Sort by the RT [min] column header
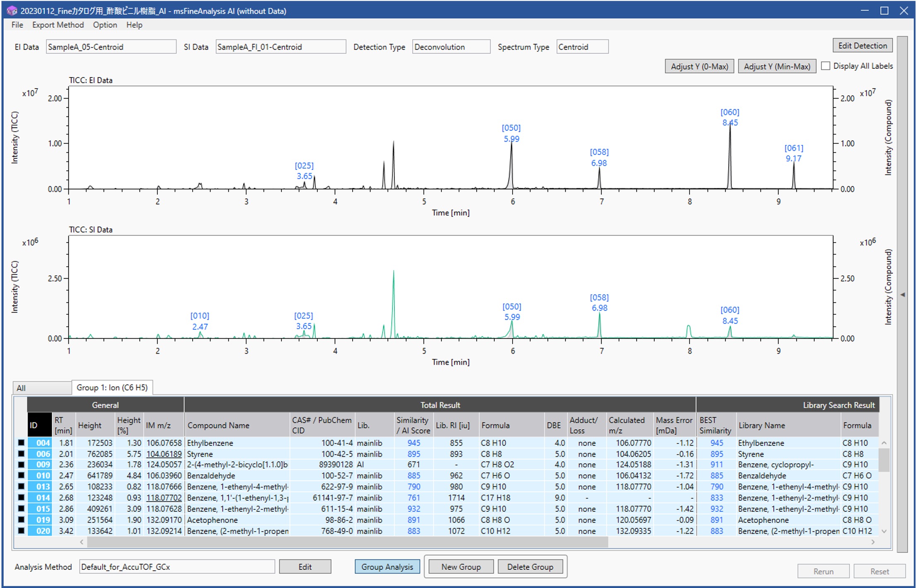 (x=63, y=425)
